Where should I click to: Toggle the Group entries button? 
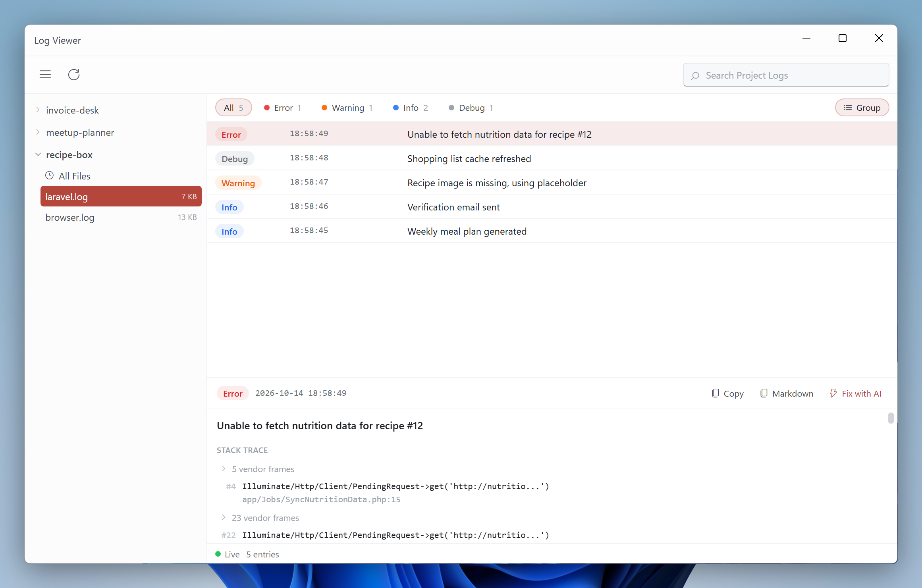point(862,108)
